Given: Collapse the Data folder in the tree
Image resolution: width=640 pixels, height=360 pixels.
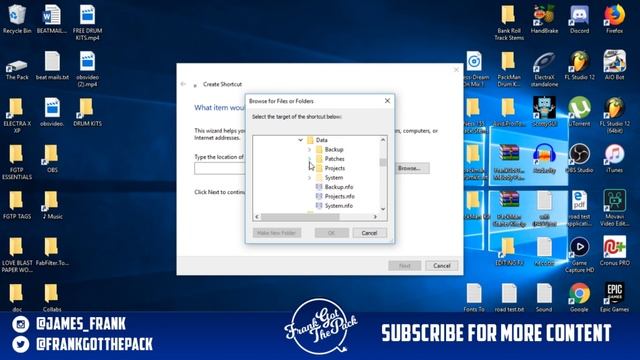Looking at the screenshot, I should 300,140.
